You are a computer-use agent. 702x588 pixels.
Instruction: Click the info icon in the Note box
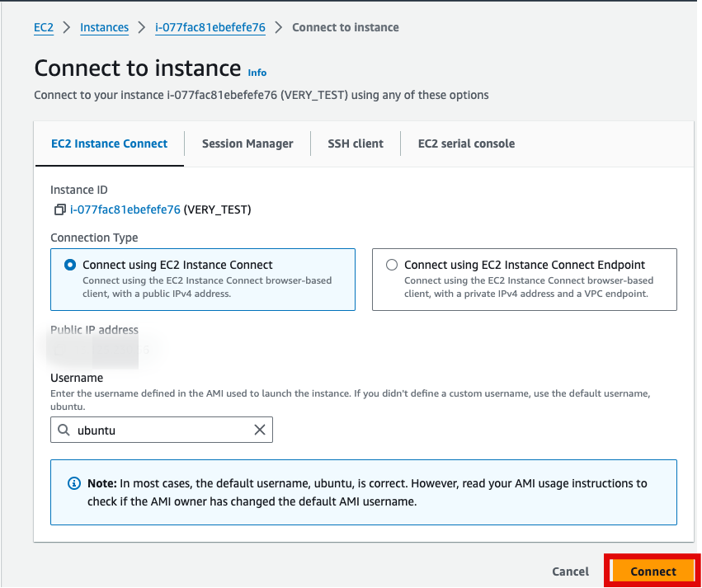tap(74, 483)
